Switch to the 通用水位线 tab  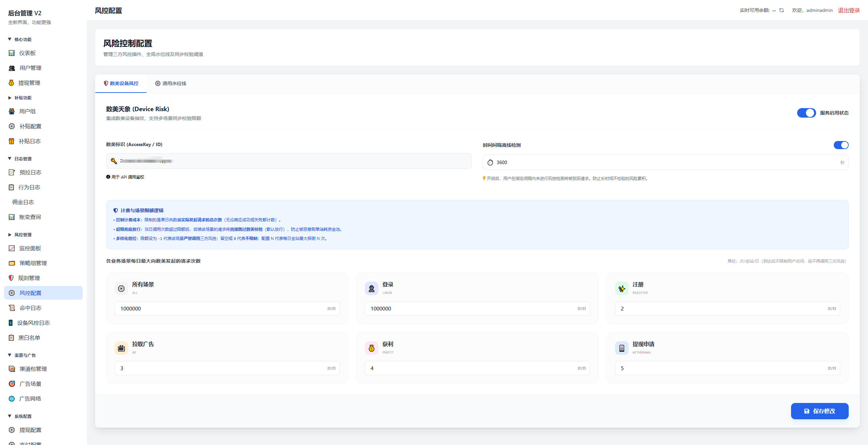click(x=171, y=83)
